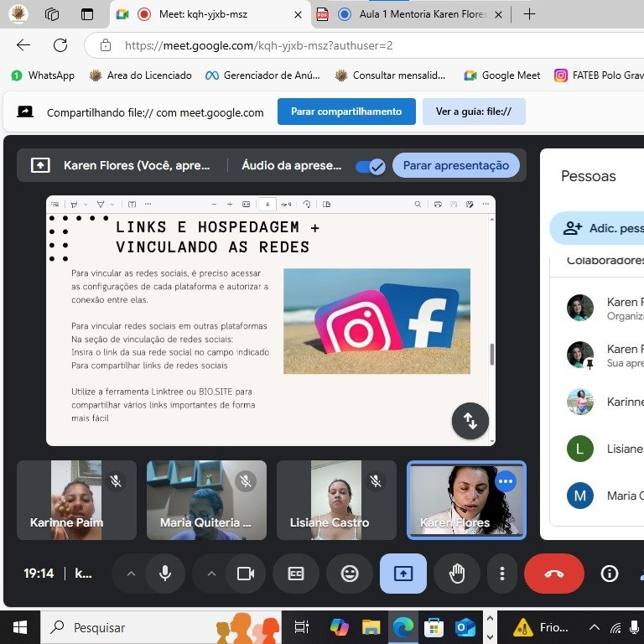Open Karen Flores tile options menu
Image resolution: width=644 pixels, height=644 pixels.
click(506, 481)
